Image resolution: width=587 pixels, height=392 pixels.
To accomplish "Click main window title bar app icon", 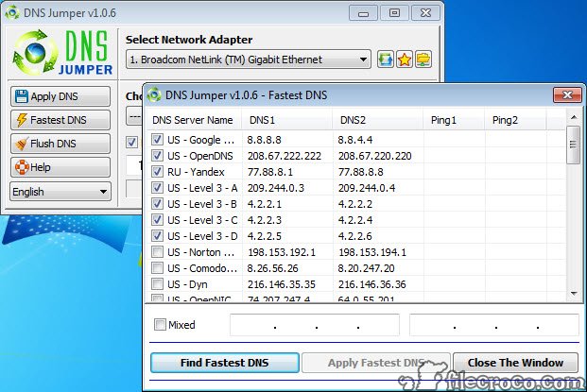I will (12, 12).
